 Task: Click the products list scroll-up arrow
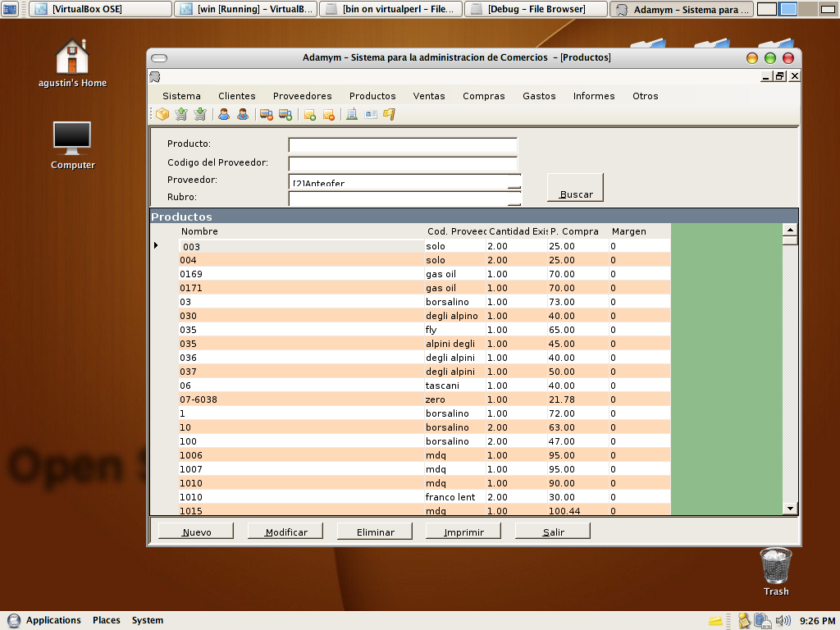click(790, 230)
